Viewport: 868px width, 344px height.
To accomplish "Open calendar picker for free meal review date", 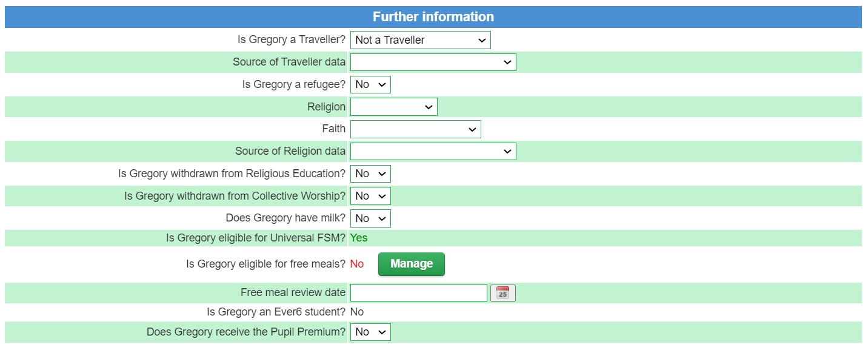I will point(502,293).
